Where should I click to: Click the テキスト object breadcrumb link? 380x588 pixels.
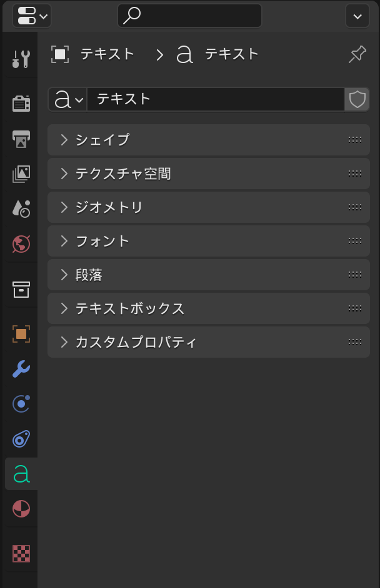(x=106, y=54)
